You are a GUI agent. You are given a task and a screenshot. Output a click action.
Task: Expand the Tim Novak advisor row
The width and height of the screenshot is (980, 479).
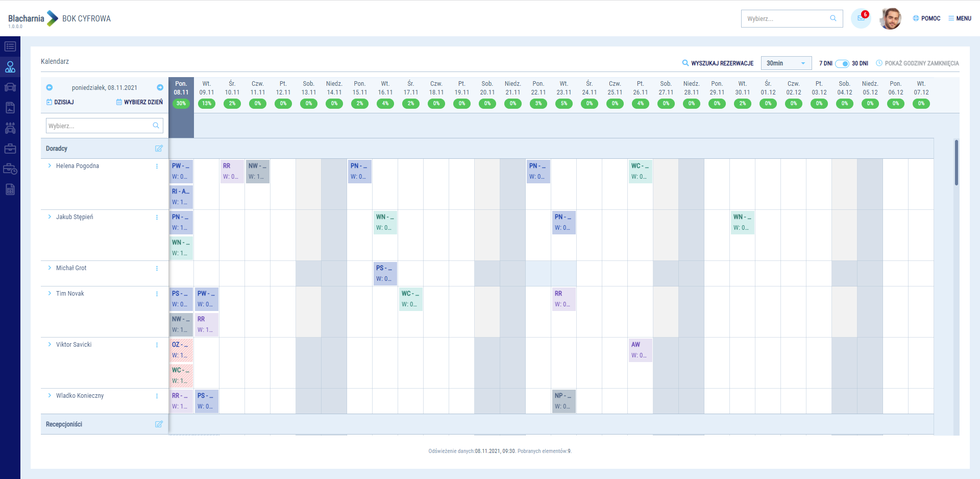50,294
